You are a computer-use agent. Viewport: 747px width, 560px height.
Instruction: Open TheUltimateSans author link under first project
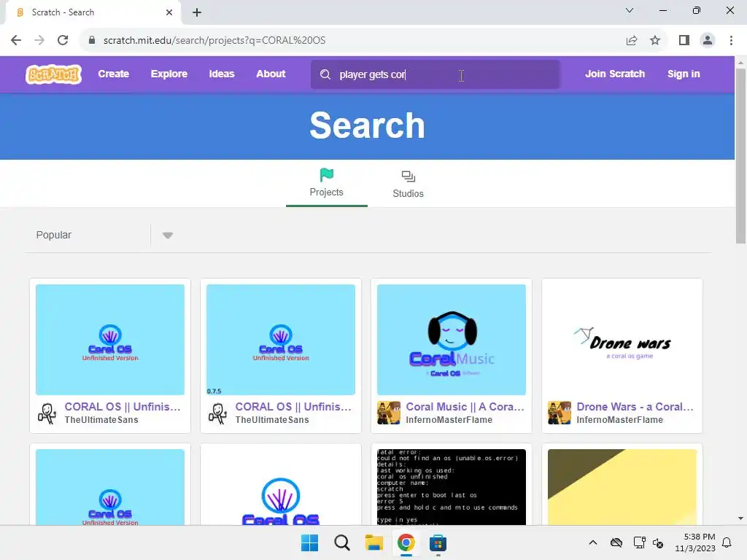click(101, 420)
